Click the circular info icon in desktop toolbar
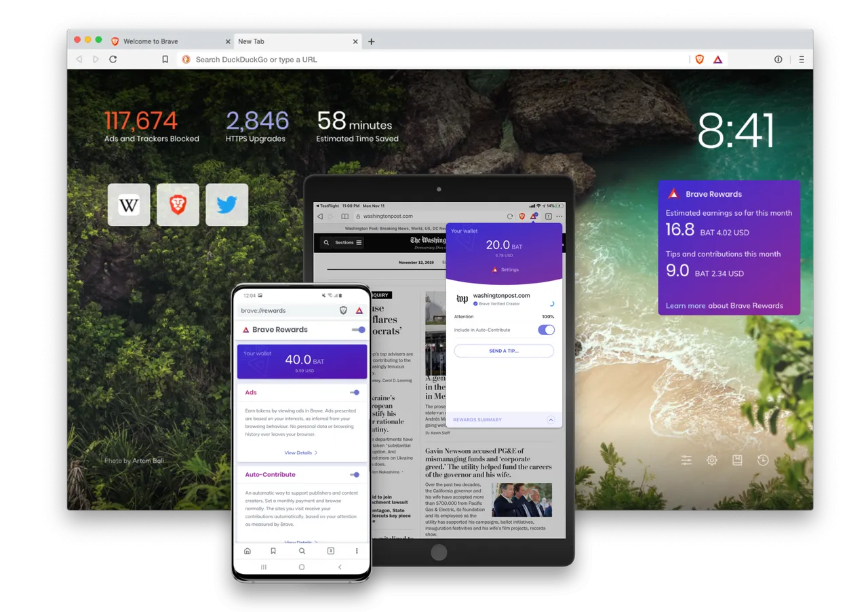This screenshot has width=868, height=612. click(x=778, y=59)
